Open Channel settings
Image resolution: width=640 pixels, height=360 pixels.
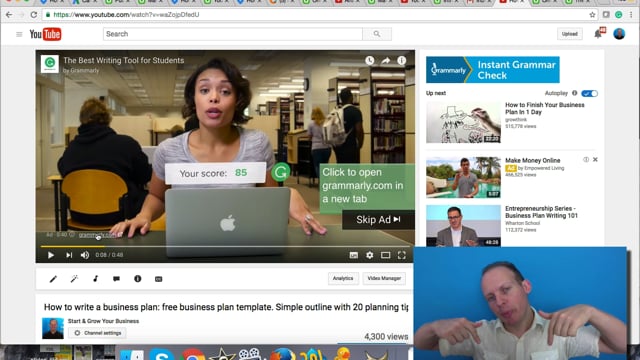point(98,333)
